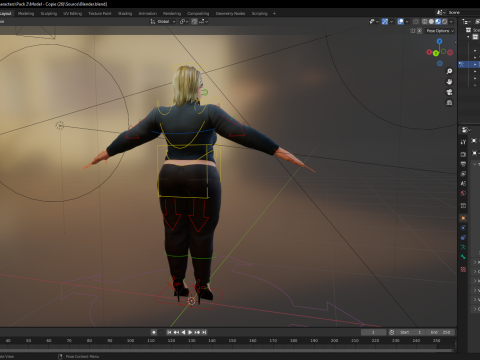The height and width of the screenshot is (360, 480).
Task: Toggle the snap magnet button
Action: tap(194, 21)
